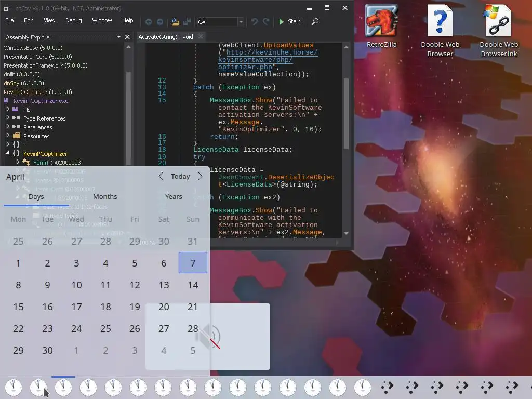Click the Navigate Backward arrow in dnSpy toolbar
This screenshot has width=532, height=399.
click(149, 22)
